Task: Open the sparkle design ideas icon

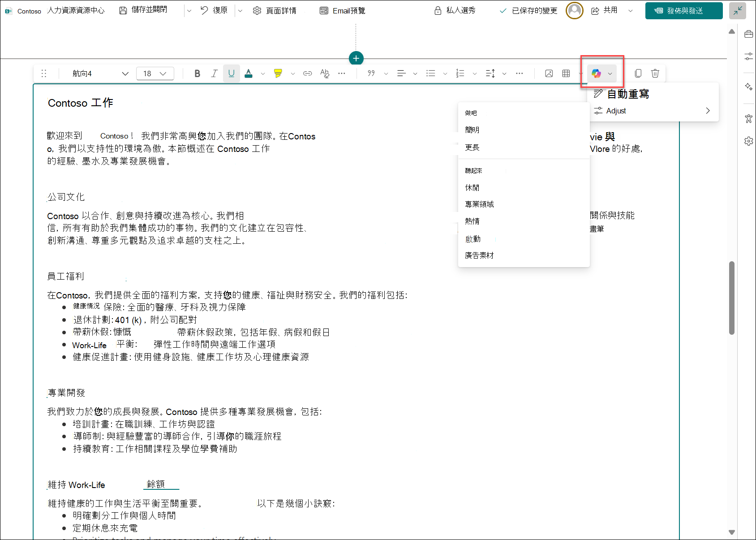Action: tap(748, 86)
